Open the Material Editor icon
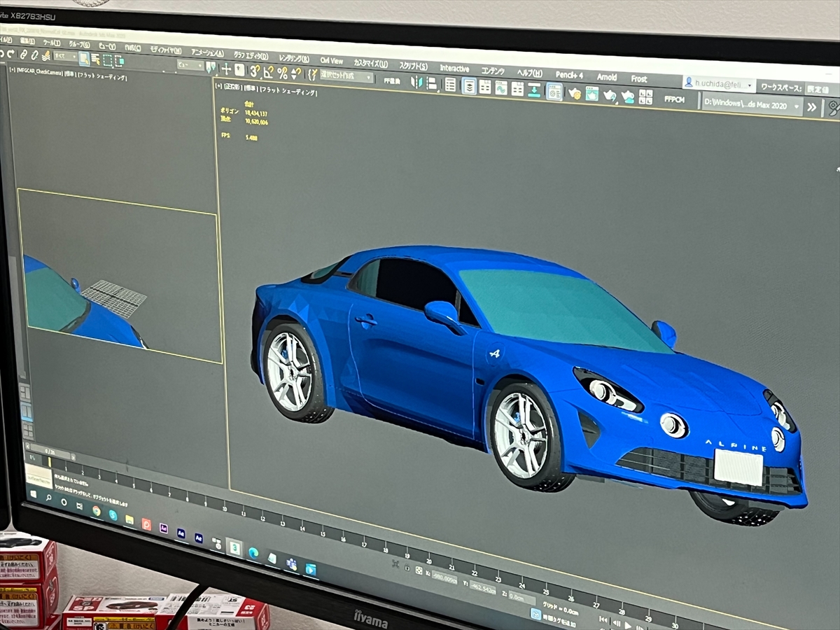This screenshot has height=630, width=840. [554, 91]
